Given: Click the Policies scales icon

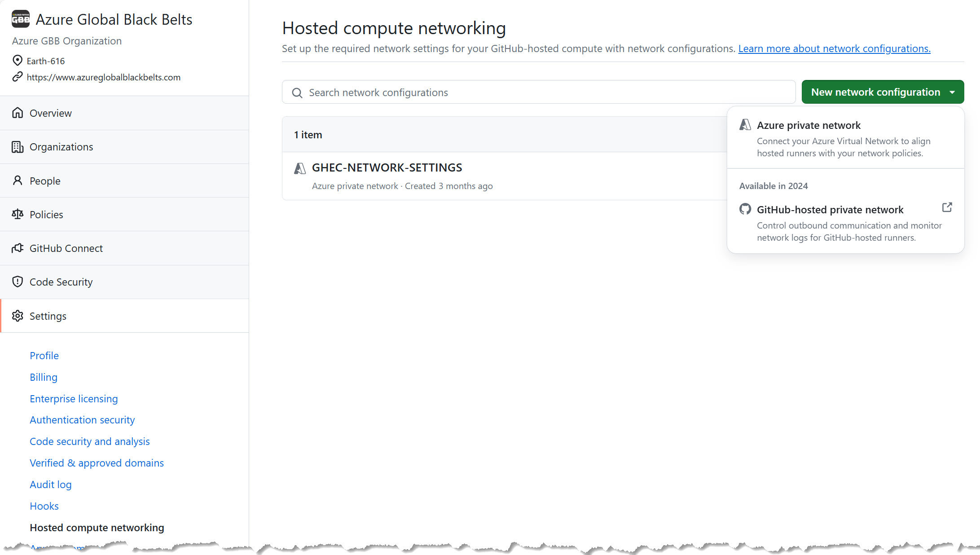Looking at the screenshot, I should [18, 214].
